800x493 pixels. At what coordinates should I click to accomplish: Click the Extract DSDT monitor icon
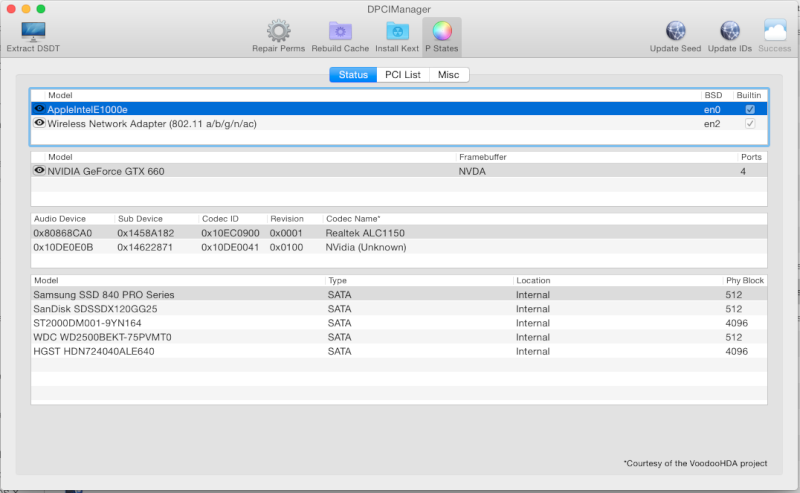(33, 32)
